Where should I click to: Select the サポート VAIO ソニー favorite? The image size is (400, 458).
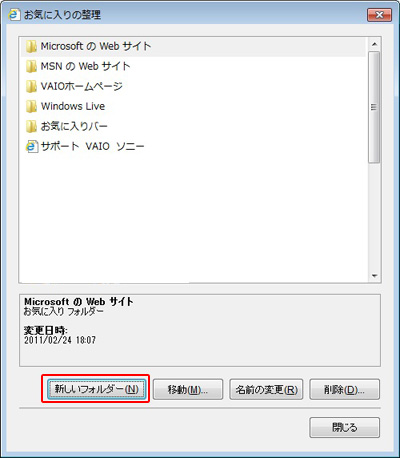click(x=195, y=147)
